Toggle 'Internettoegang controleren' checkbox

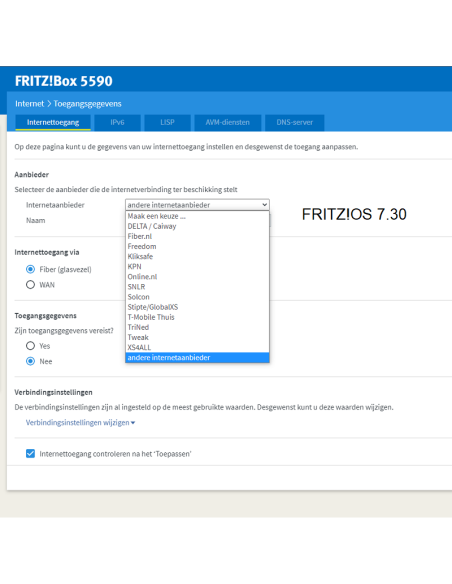(31, 453)
